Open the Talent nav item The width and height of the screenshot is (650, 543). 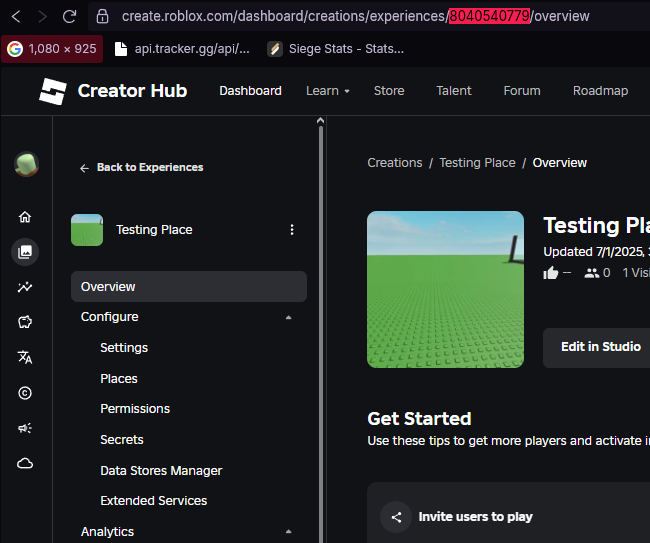[454, 91]
